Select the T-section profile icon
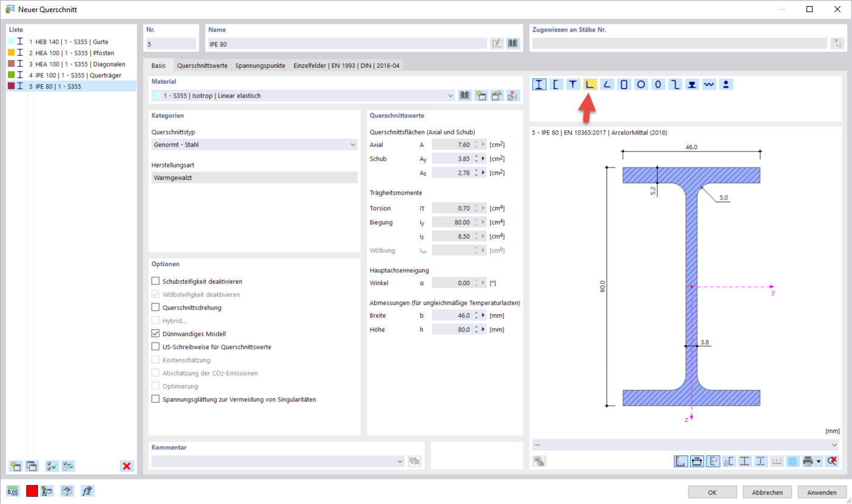 573,84
